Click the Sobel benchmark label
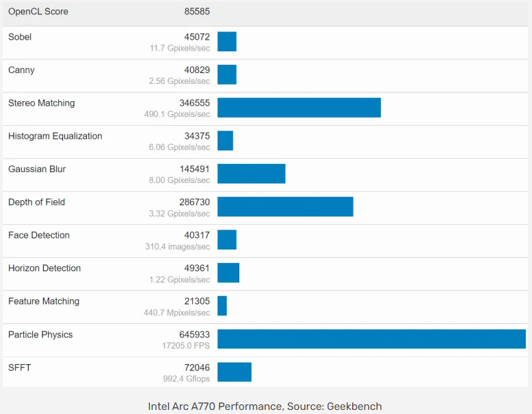This screenshot has width=532, height=414. [20, 37]
